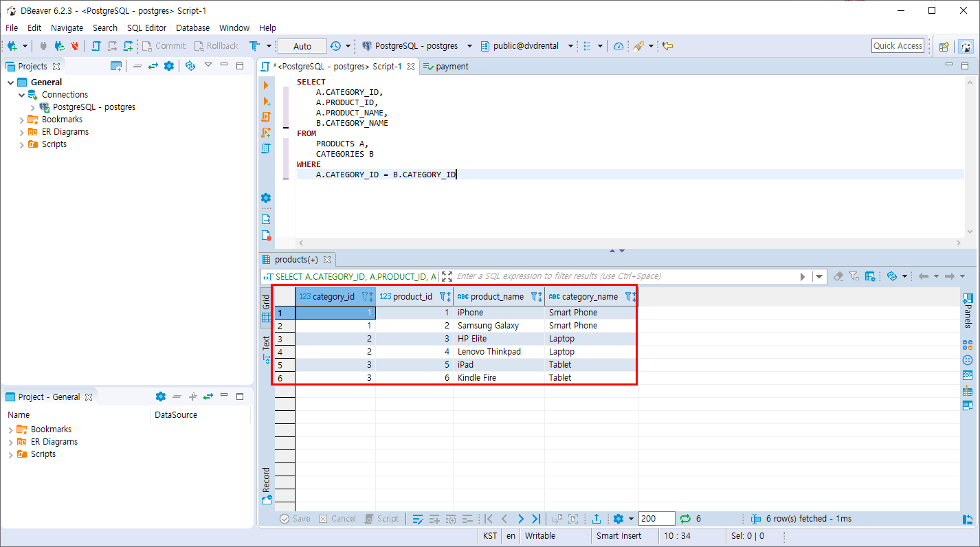This screenshot has height=547, width=980.
Task: Toggle Auto commit mode button
Action: click(302, 46)
